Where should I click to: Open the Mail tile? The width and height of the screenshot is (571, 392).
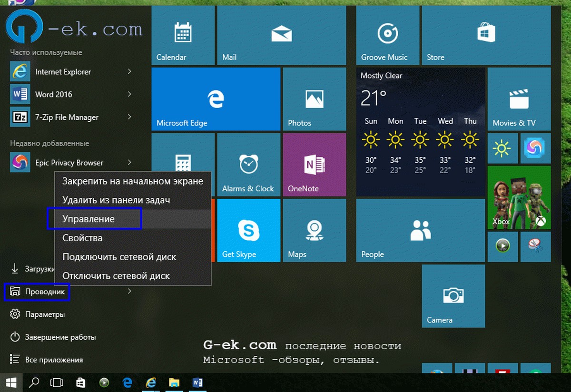click(281, 35)
